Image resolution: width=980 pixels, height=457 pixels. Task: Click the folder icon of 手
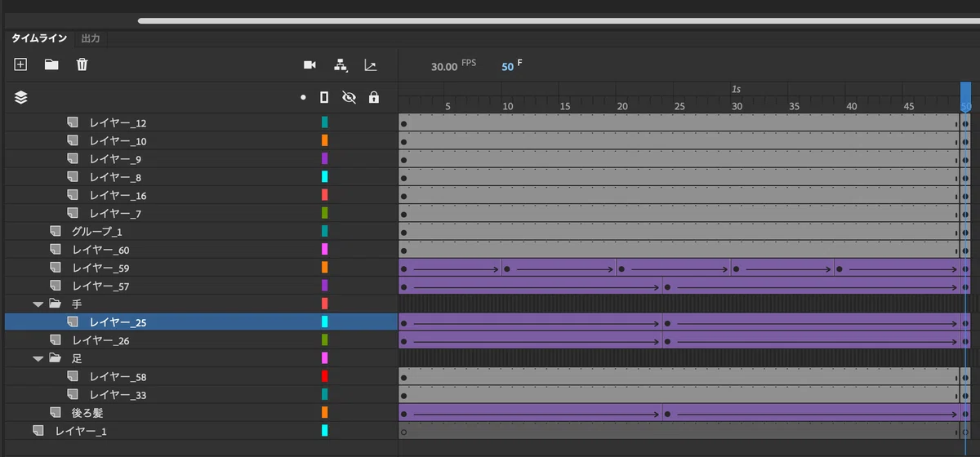pos(55,304)
